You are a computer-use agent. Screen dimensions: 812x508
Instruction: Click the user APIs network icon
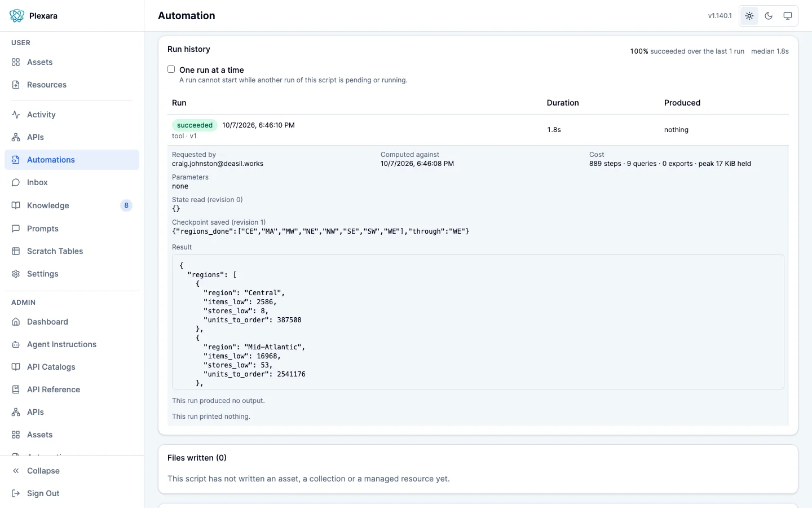16,137
